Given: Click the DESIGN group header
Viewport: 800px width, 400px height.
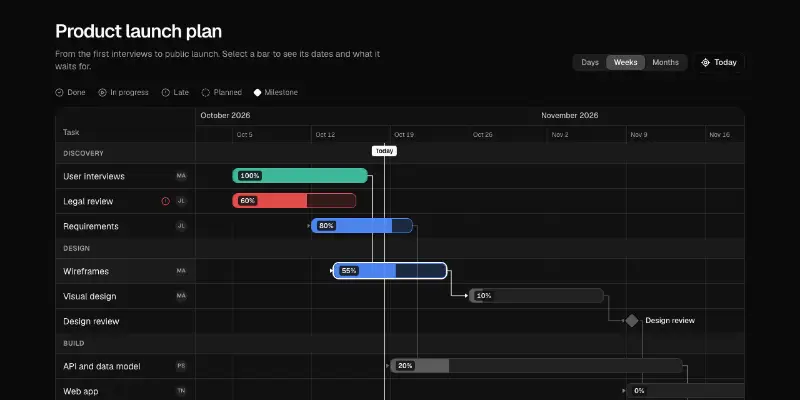Looking at the screenshot, I should click(77, 248).
